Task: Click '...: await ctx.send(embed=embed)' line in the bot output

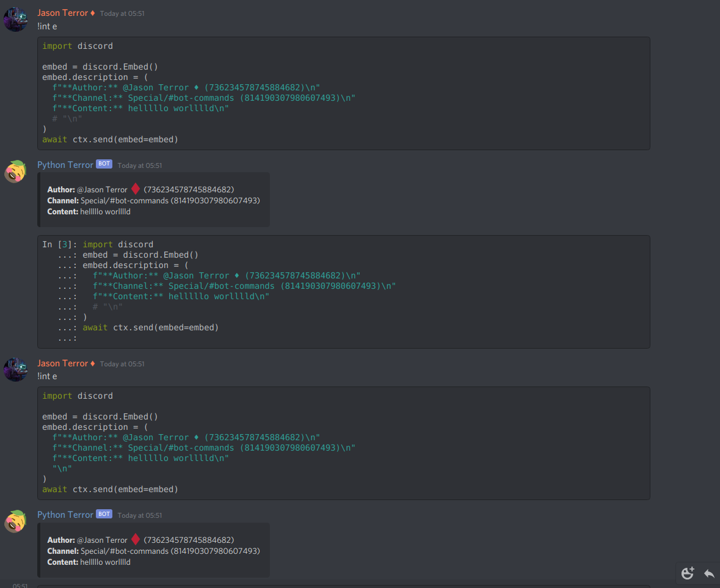Action: [138, 328]
